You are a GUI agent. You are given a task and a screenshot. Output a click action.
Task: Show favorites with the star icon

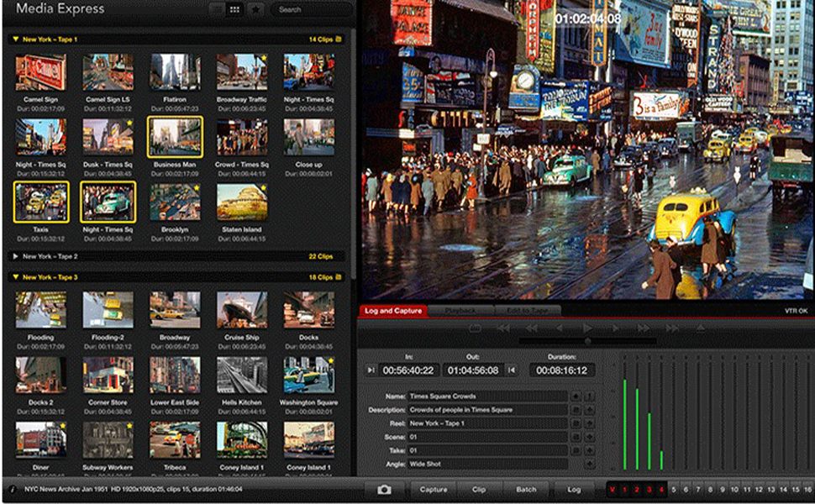point(255,10)
